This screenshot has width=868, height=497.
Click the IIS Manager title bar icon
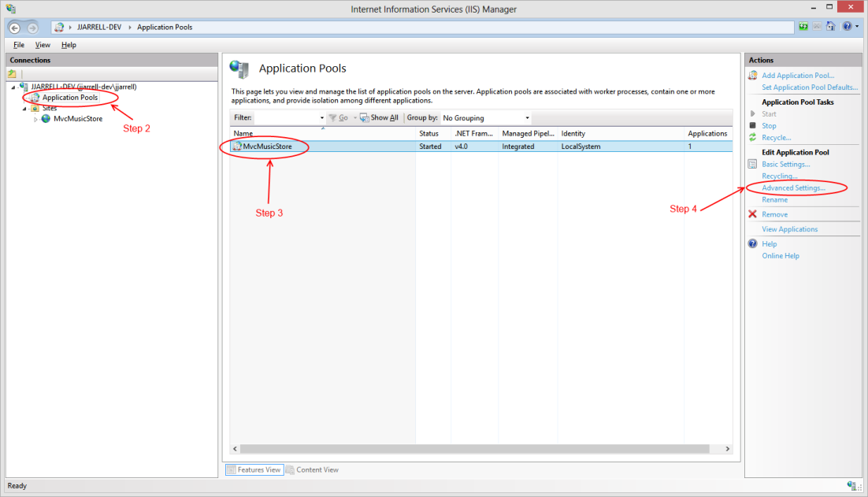(x=10, y=9)
